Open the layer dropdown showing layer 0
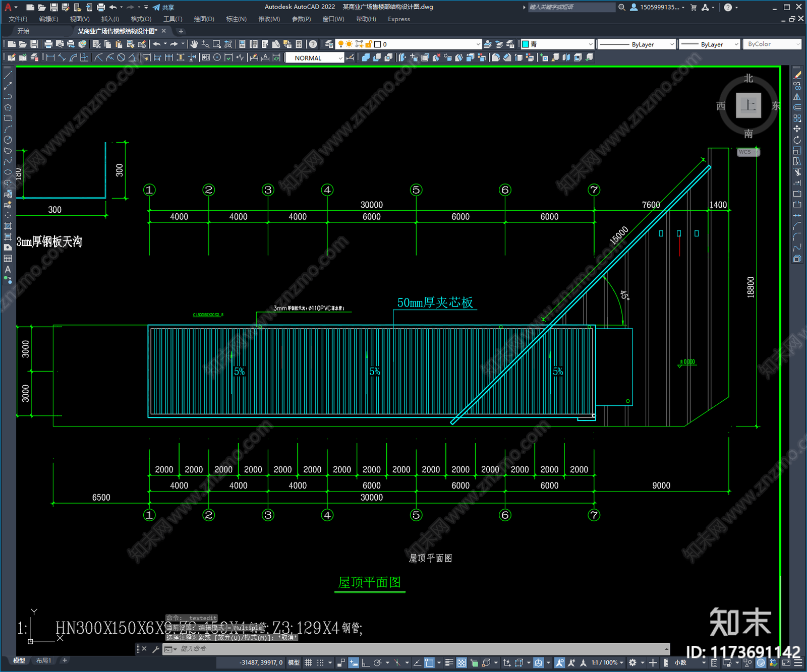Screen dimensions: 807x672 click(409, 44)
